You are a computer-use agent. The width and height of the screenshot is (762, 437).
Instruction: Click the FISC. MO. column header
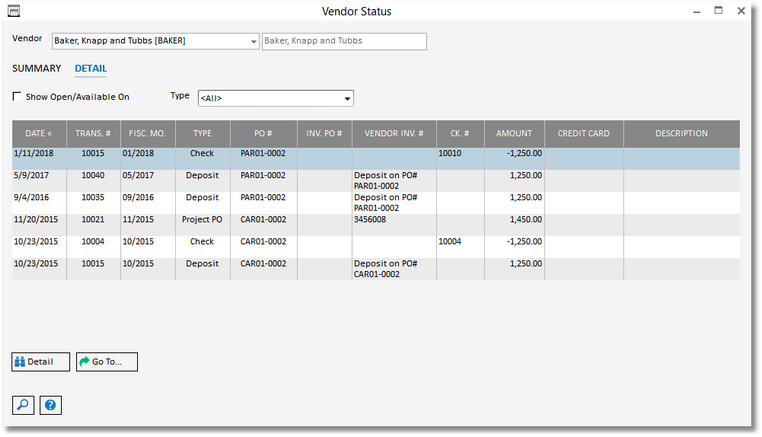pyautogui.click(x=147, y=134)
